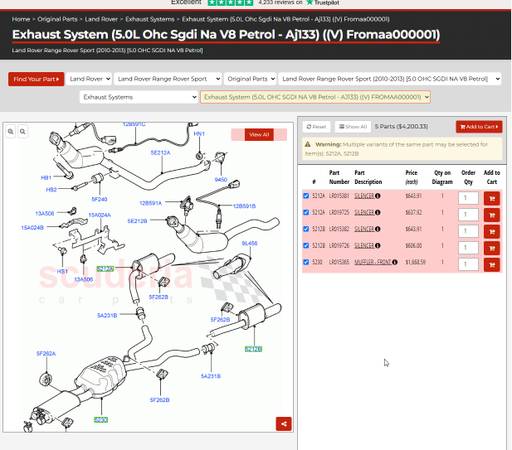The image size is (512, 450).
Task: Select diagram label HB1
Action: tap(46, 178)
